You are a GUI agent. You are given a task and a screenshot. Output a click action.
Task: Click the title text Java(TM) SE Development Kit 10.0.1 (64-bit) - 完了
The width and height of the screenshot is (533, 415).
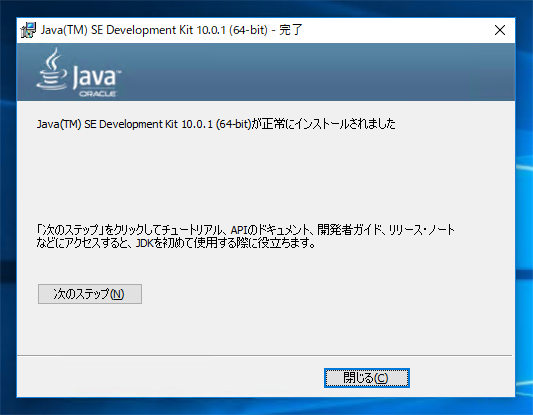tap(171, 30)
